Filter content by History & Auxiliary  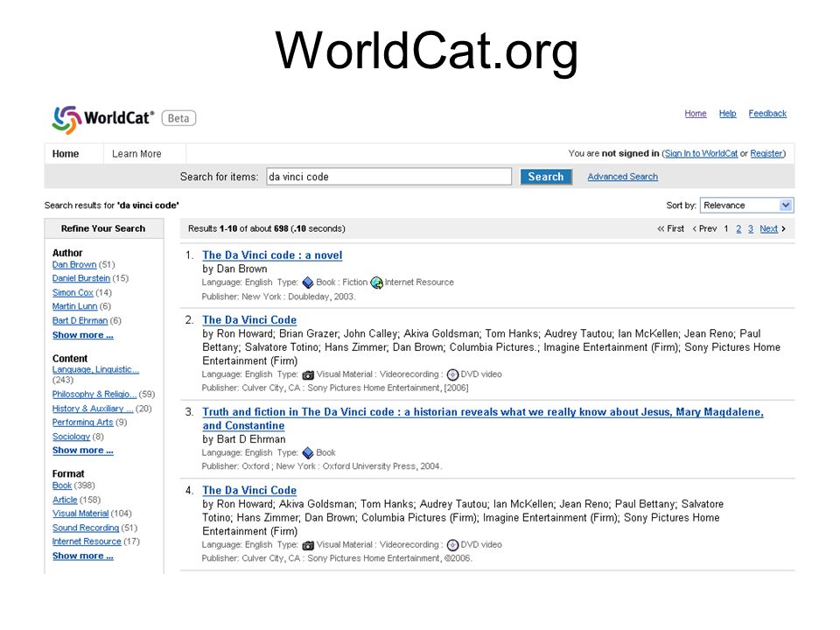click(93, 409)
